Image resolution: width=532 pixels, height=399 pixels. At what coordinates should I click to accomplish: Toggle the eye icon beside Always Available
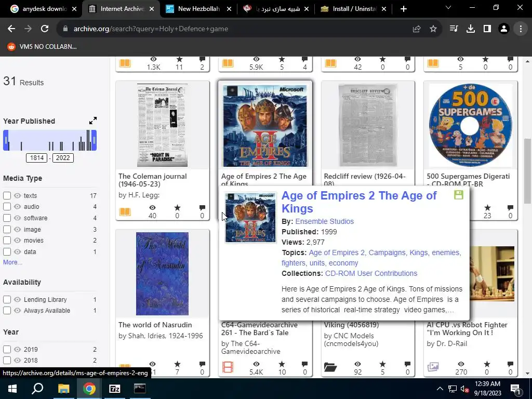tap(17, 311)
